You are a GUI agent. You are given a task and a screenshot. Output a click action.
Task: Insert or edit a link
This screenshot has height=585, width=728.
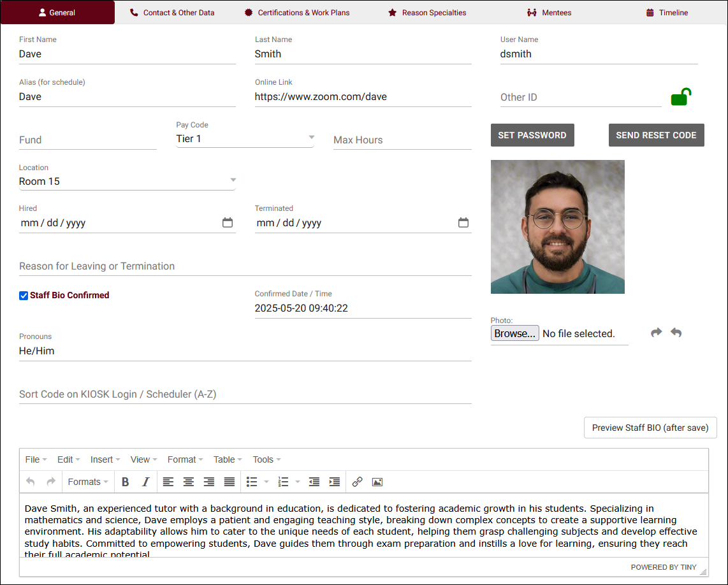(x=357, y=482)
